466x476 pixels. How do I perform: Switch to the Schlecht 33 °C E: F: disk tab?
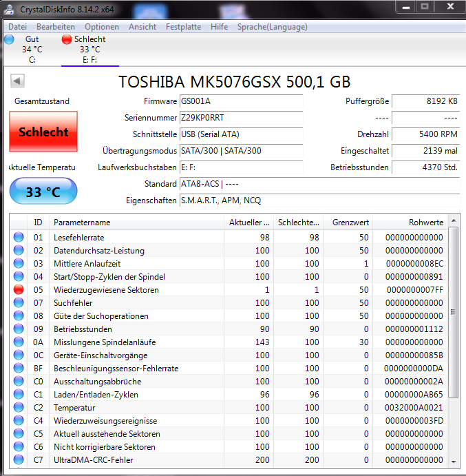coord(89,49)
